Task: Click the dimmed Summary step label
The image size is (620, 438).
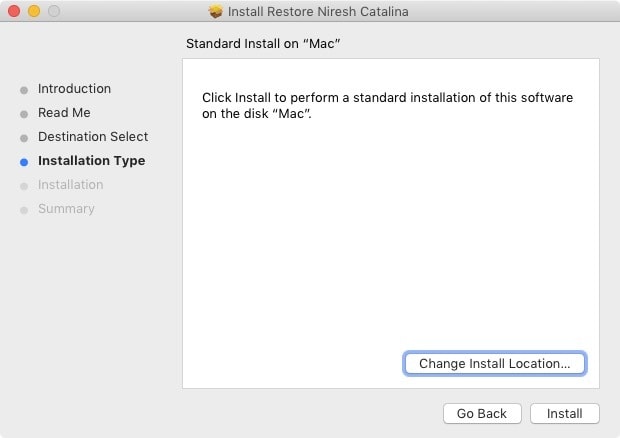Action: (66, 209)
